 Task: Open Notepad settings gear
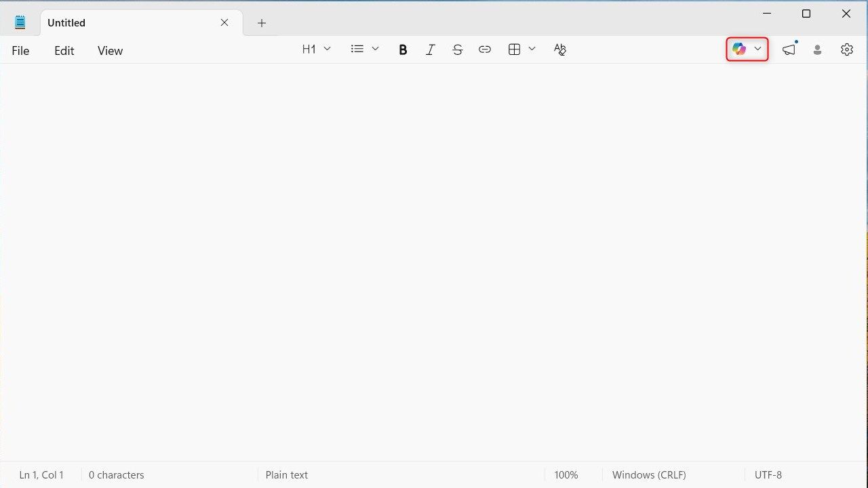point(847,49)
